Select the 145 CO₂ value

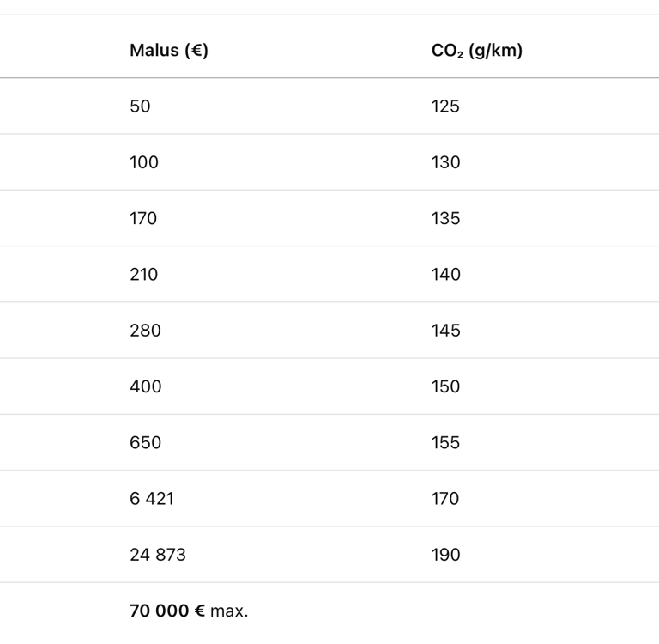click(446, 331)
